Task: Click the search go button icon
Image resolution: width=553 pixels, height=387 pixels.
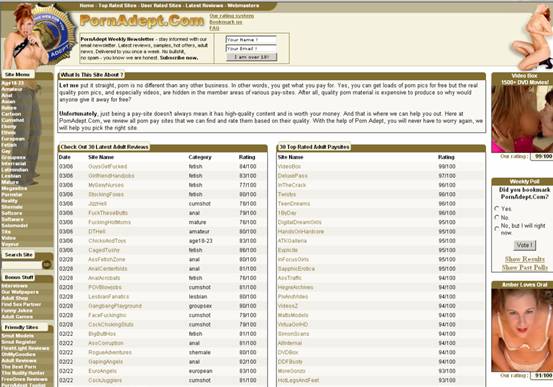Action: 47,264
